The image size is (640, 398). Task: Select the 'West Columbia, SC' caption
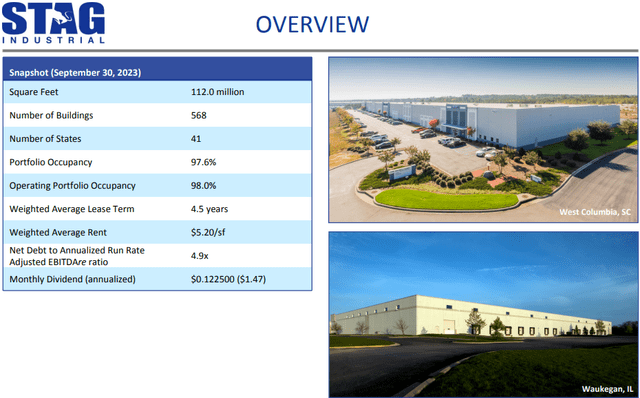pyautogui.click(x=595, y=212)
